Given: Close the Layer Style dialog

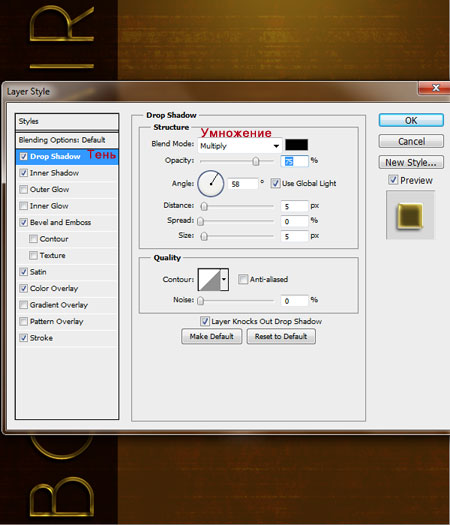Looking at the screenshot, I should [x=435, y=88].
